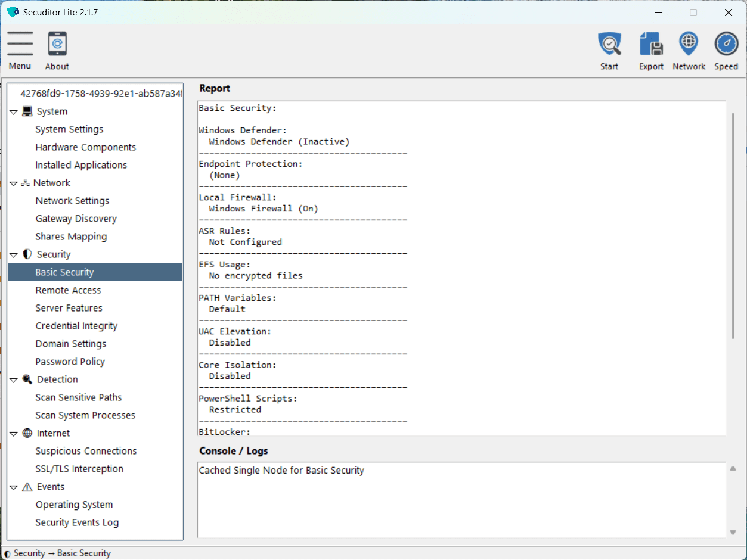This screenshot has height=560, width=747.
Task: Click the console scroll down arrow
Action: click(x=733, y=533)
